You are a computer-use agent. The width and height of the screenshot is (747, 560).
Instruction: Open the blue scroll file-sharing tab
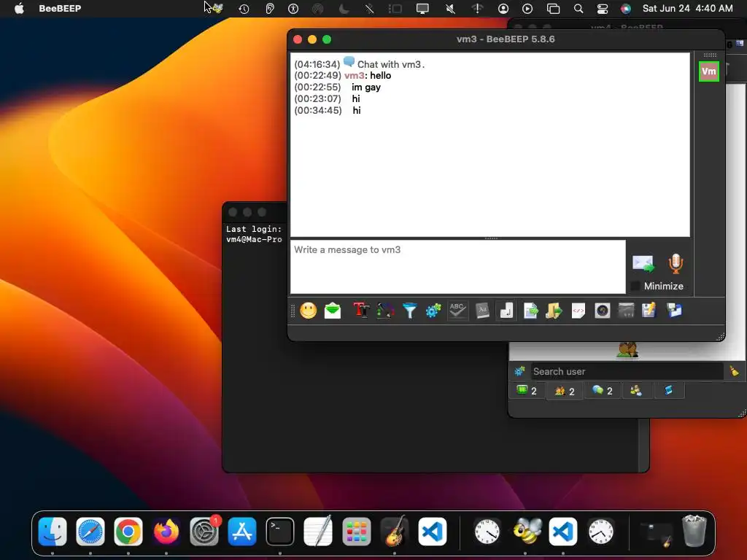pyautogui.click(x=669, y=391)
